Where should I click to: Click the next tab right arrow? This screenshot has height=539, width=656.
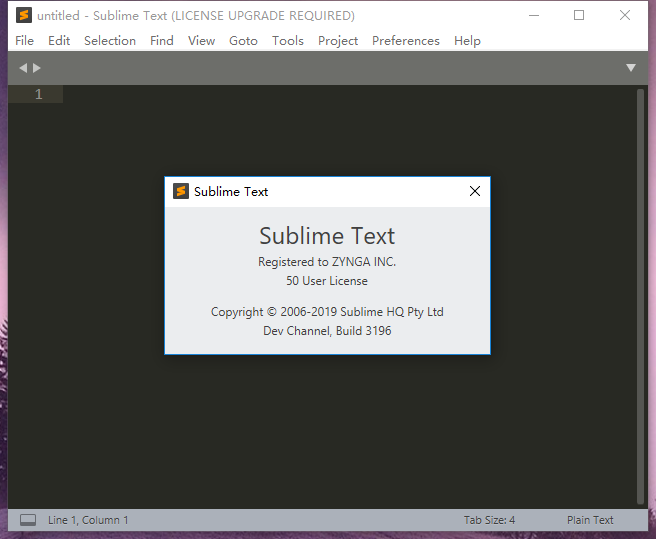(x=37, y=68)
